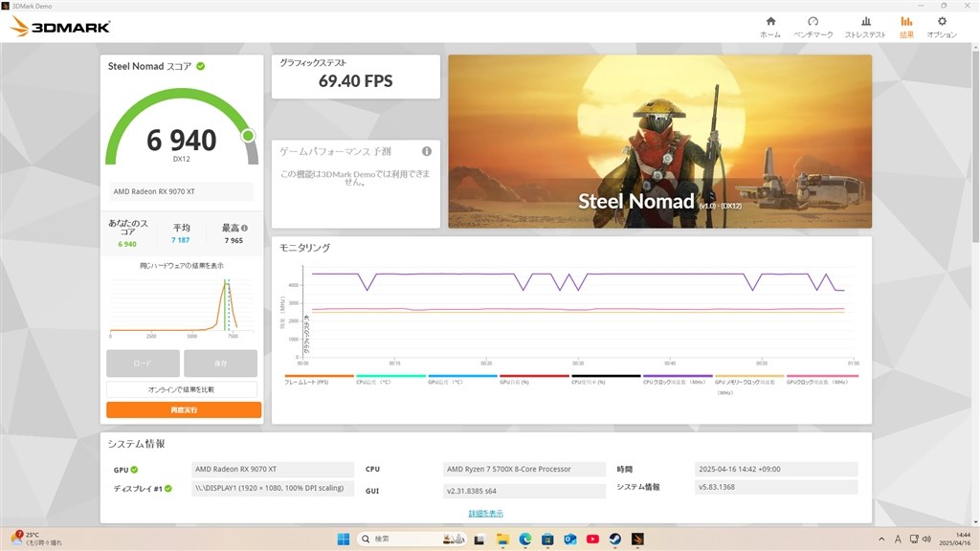Open ストレステスト (Stress Test) via the bar chart icon
The image size is (980, 551).
tap(865, 26)
